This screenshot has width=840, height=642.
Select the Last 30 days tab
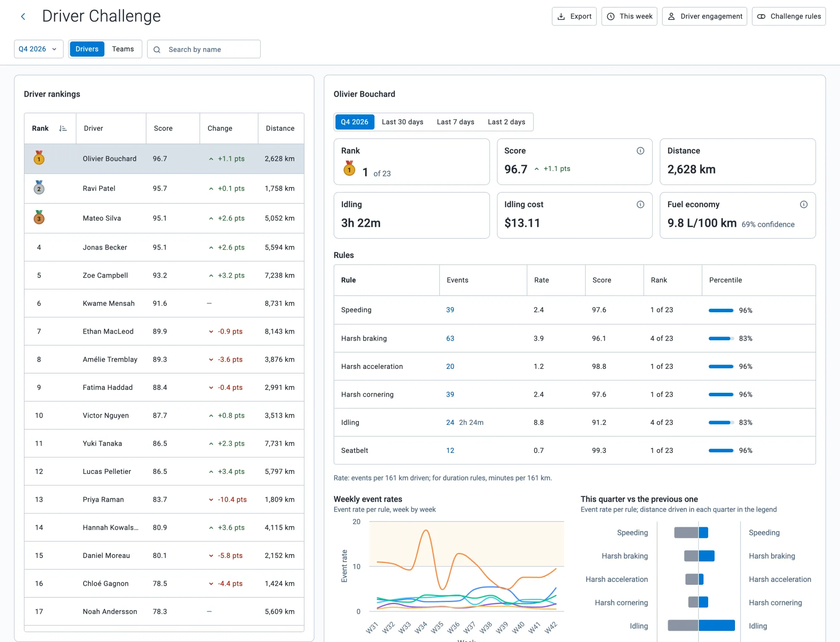(x=402, y=122)
